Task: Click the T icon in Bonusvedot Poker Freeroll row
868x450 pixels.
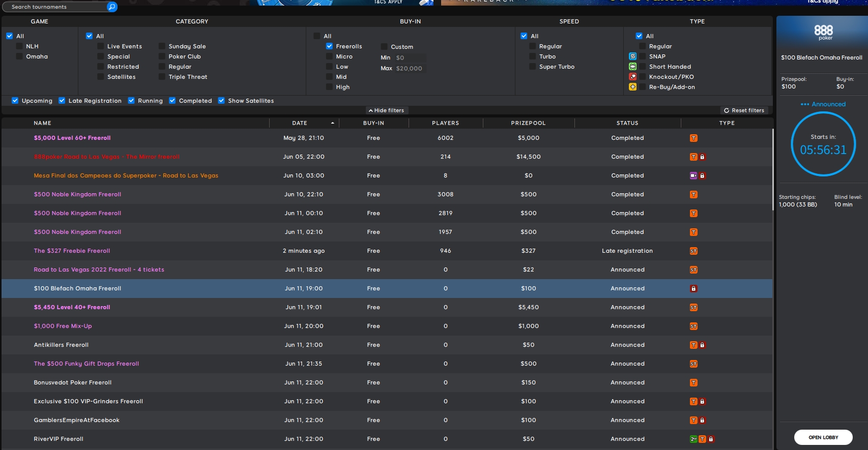Action: [693, 383]
